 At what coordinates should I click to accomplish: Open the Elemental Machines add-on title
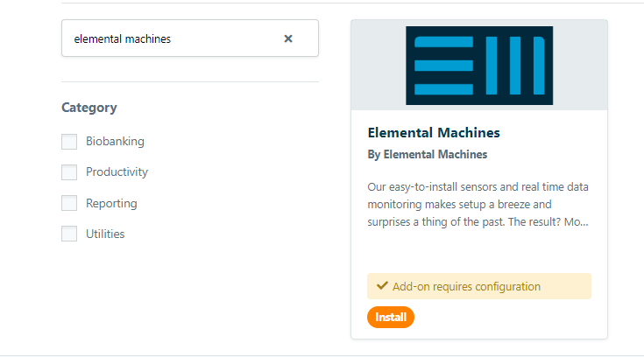(434, 133)
